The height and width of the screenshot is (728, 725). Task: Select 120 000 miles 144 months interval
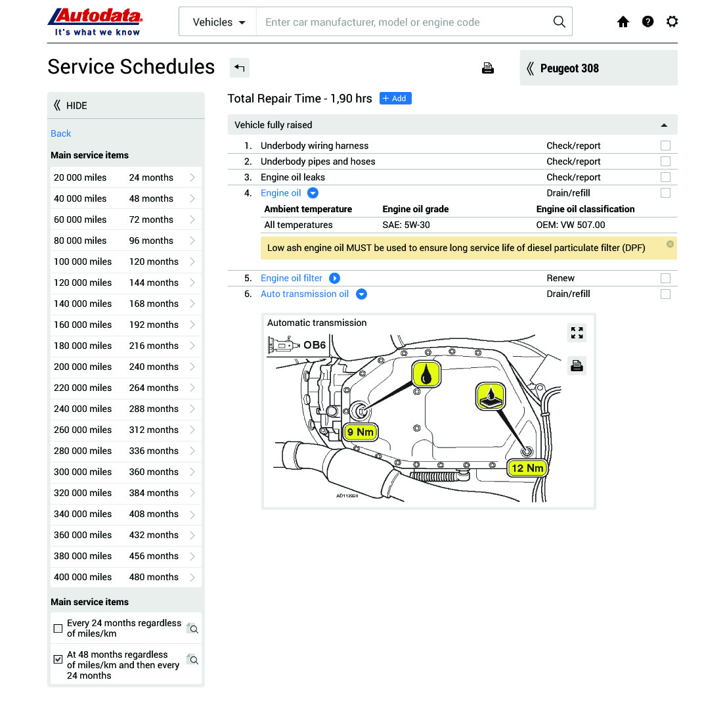coord(126,283)
